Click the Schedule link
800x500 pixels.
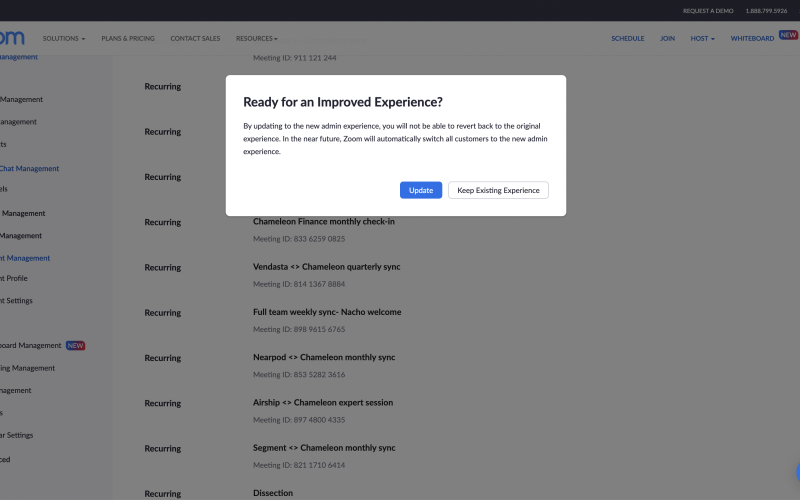tap(627, 38)
